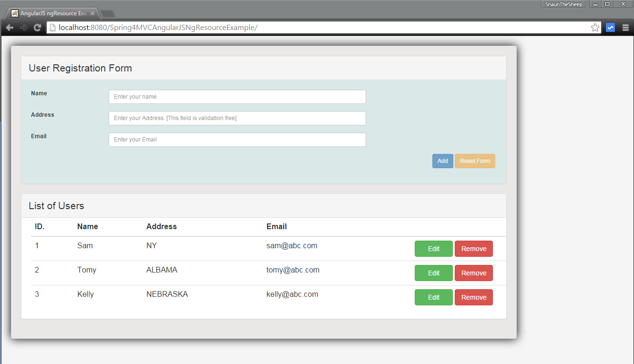Click the ShaunTheSheep profile name
Viewport: 634px width, 364px height.
tap(563, 4)
